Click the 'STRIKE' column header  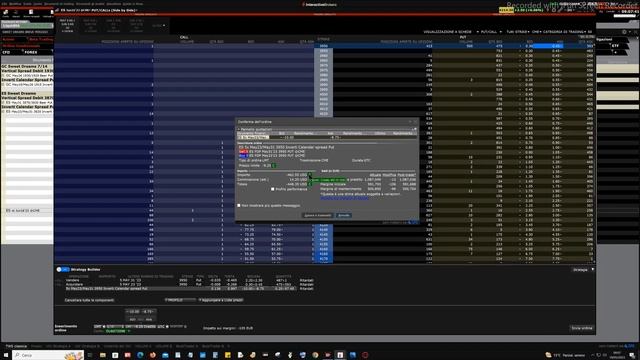tap(323, 40)
